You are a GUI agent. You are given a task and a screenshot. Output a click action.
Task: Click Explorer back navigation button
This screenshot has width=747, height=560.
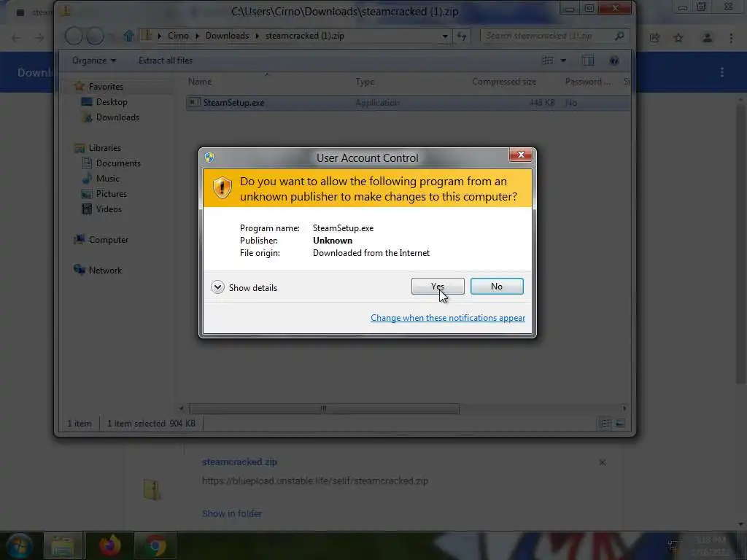point(74,36)
